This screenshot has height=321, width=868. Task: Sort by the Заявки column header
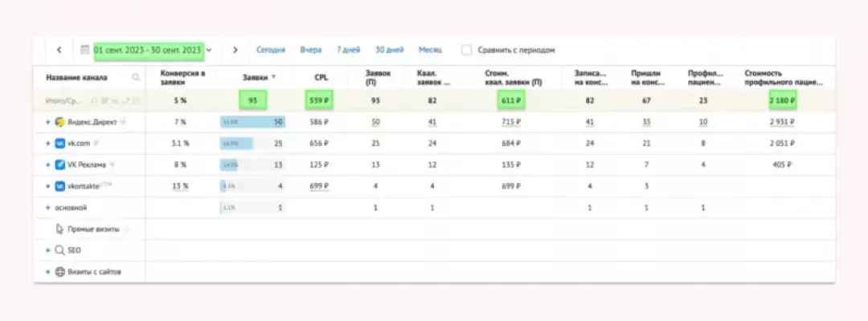click(256, 78)
